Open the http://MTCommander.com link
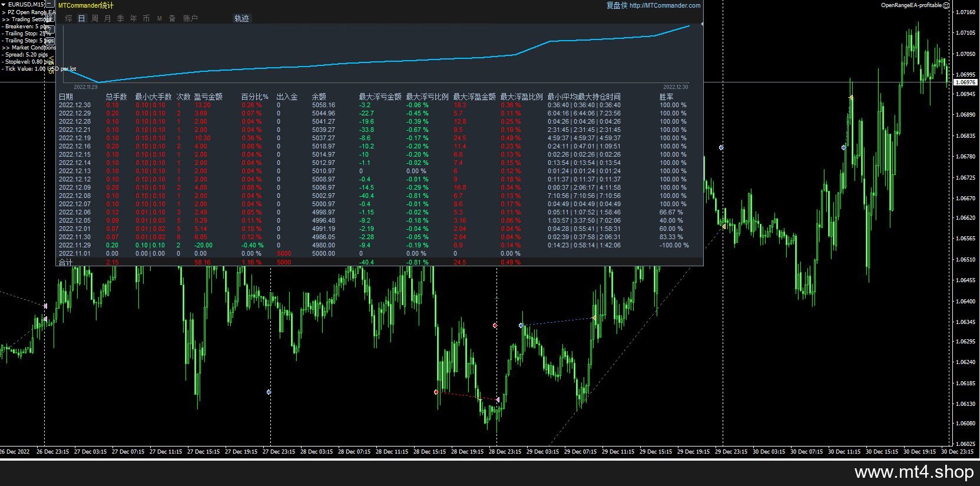Image resolution: width=980 pixels, height=486 pixels. (665, 5)
